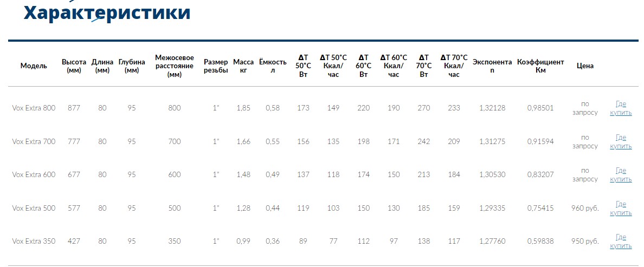Follow "Где купить" link in Vox Extra 600 row
The width and height of the screenshot is (644, 267).
pyautogui.click(x=621, y=175)
